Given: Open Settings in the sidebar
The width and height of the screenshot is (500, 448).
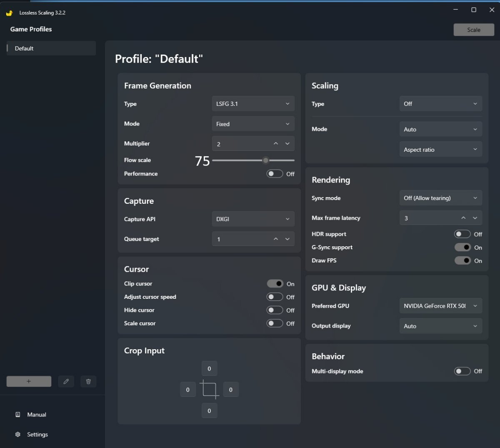Looking at the screenshot, I should (37, 434).
